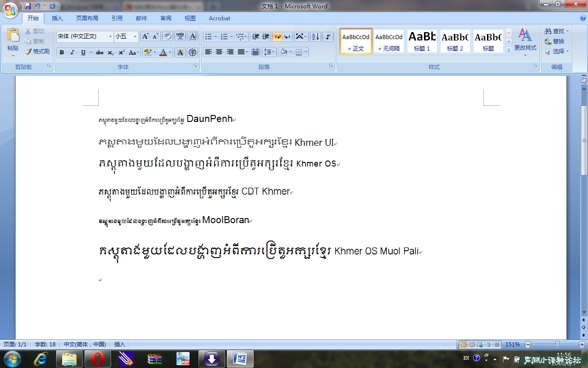Open the Asian Layout dropdown

pos(301,36)
